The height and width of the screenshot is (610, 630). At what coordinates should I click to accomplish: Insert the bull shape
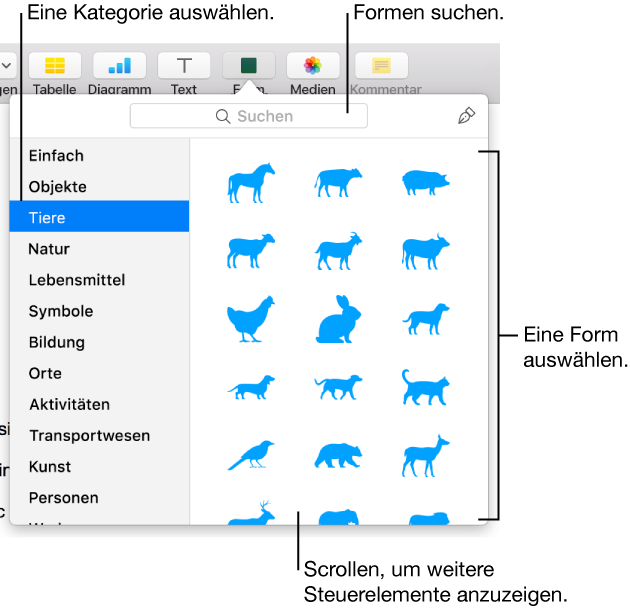(426, 251)
